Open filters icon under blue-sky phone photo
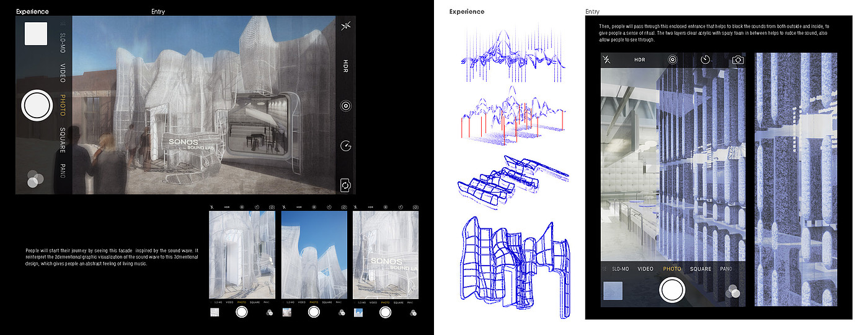 pyautogui.click(x=340, y=313)
